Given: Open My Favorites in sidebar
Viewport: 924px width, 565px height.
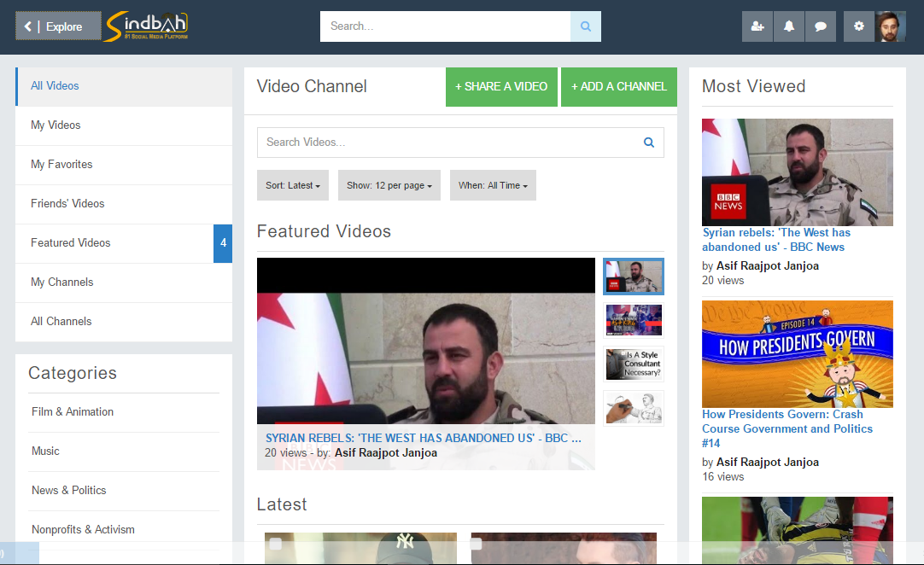Looking at the screenshot, I should 124,165.
